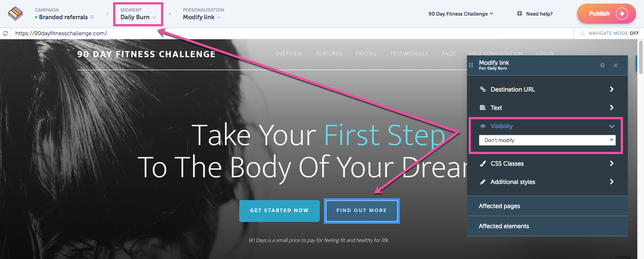Click the Navigate Mode crosshair icon
The height and width of the screenshot is (259, 644).
tap(582, 33)
